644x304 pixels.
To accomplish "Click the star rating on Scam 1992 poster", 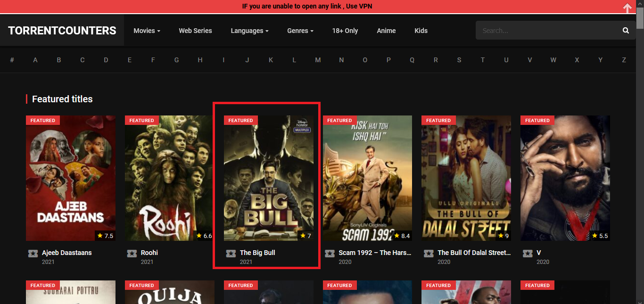I will click(402, 236).
